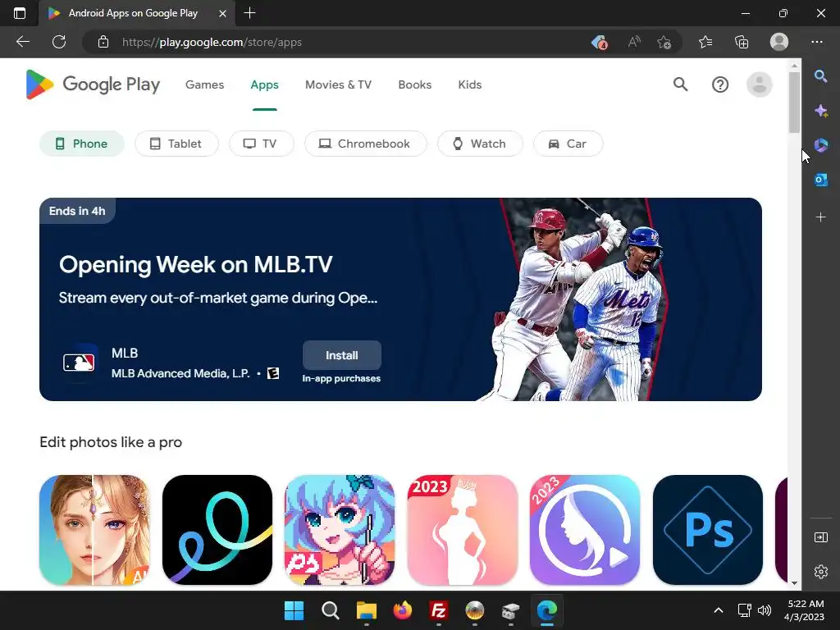Open tab actions menu icon in title bar
The image size is (840, 630).
coord(20,13)
